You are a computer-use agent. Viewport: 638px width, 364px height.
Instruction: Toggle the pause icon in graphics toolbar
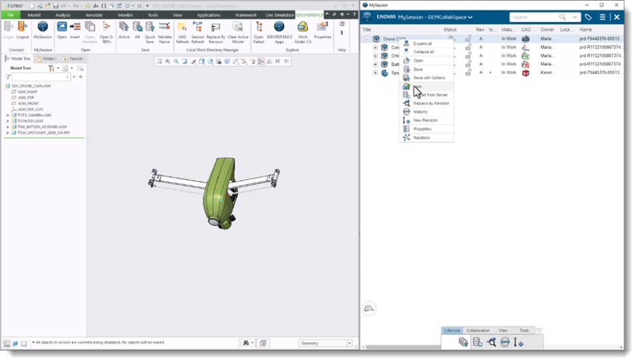pos(278,61)
